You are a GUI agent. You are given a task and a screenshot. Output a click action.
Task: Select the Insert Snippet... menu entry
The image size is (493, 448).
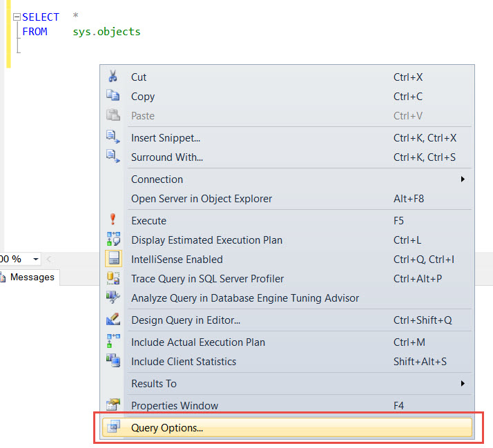(287, 137)
